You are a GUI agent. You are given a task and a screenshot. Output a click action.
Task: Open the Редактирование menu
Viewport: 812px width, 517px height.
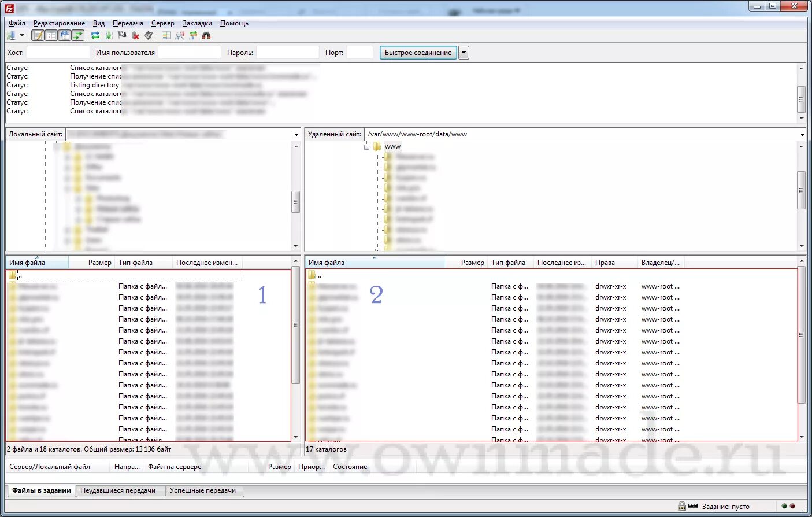59,23
